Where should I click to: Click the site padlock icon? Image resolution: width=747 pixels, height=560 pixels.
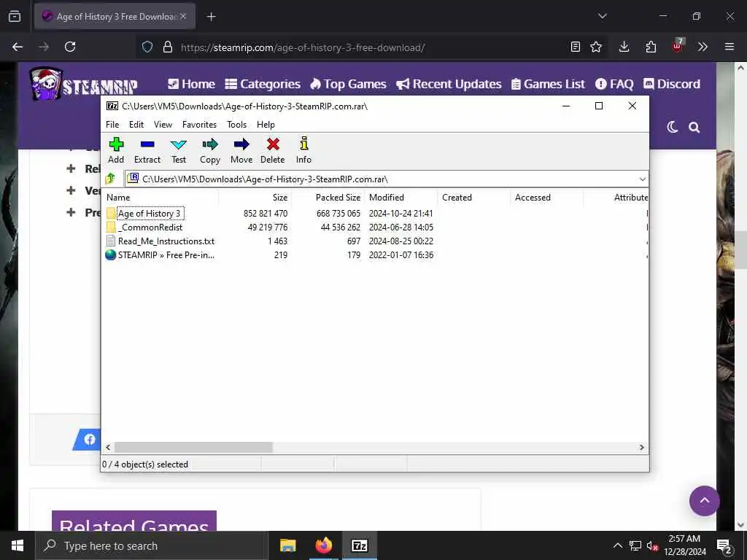[168, 47]
